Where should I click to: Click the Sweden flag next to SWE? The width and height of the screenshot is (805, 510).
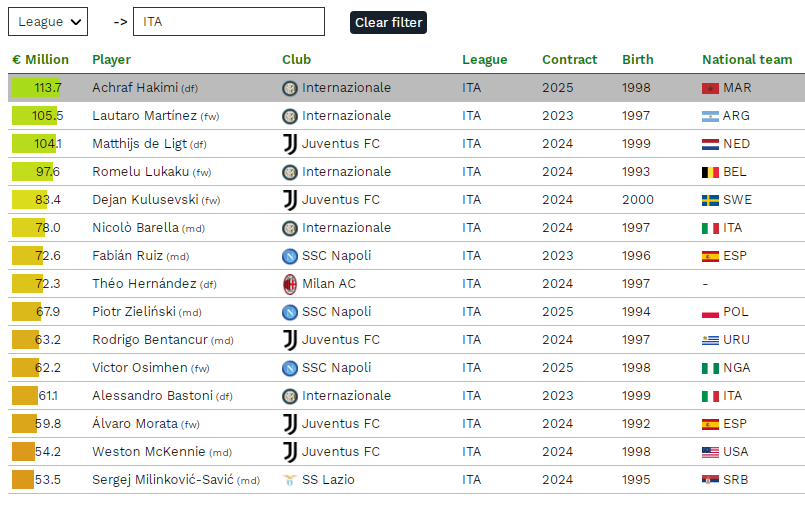pyautogui.click(x=710, y=200)
